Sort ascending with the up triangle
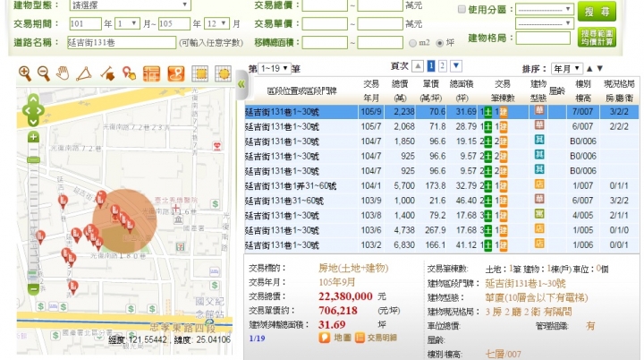This screenshot has width=644, height=360. (589, 69)
